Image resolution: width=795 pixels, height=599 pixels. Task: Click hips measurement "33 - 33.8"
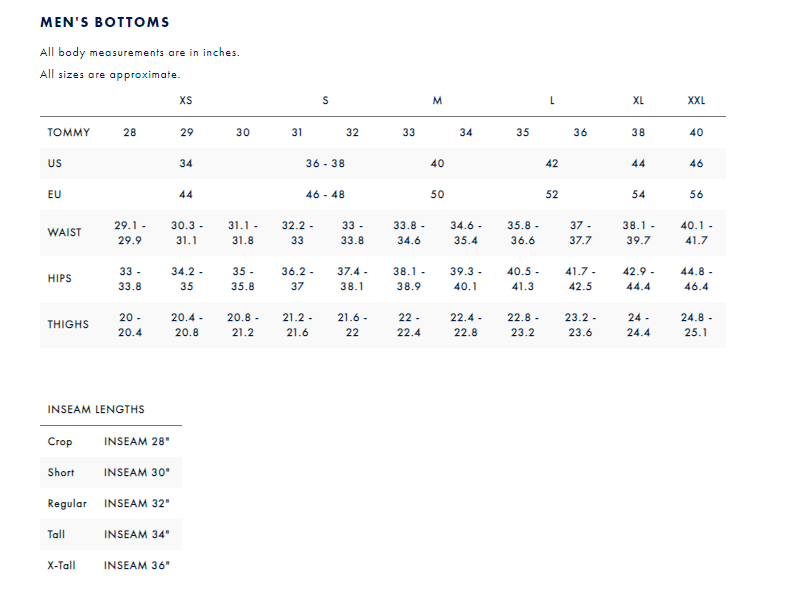click(130, 279)
